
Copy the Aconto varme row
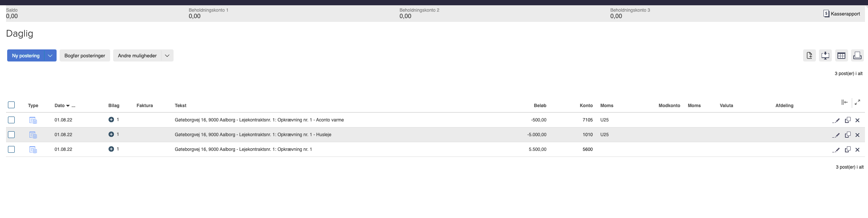(848, 120)
